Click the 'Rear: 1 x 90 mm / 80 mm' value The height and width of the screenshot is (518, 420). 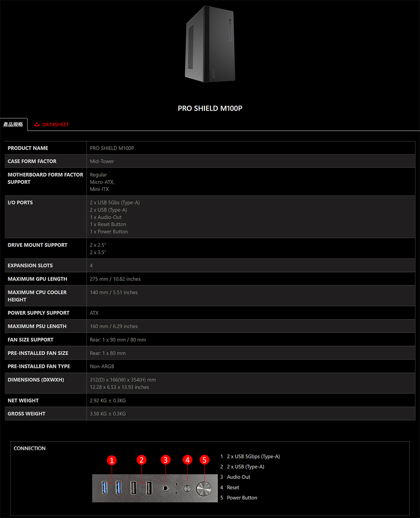(118, 340)
